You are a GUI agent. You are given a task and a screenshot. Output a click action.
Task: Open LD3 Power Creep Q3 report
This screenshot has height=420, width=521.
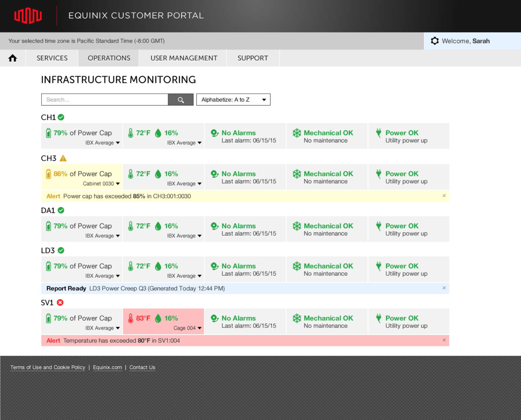[157, 288]
